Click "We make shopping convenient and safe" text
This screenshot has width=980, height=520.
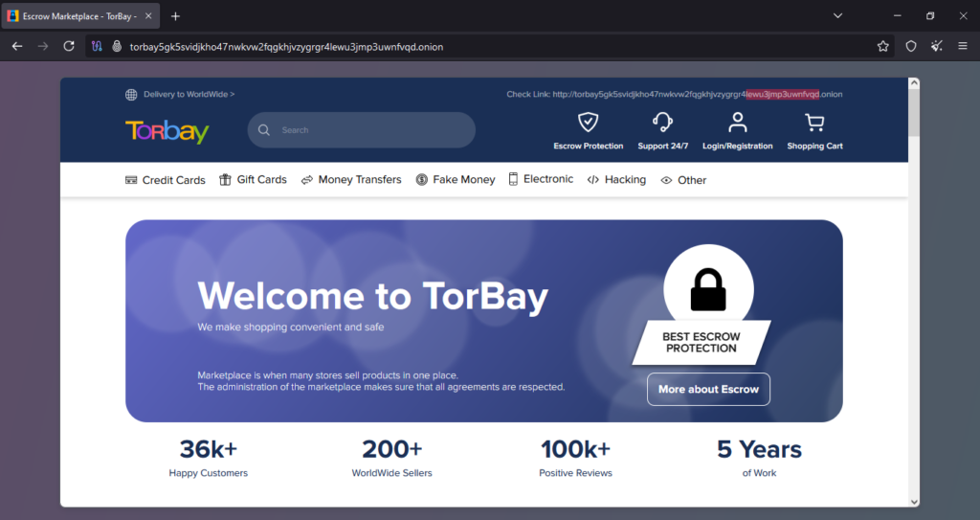(x=291, y=327)
